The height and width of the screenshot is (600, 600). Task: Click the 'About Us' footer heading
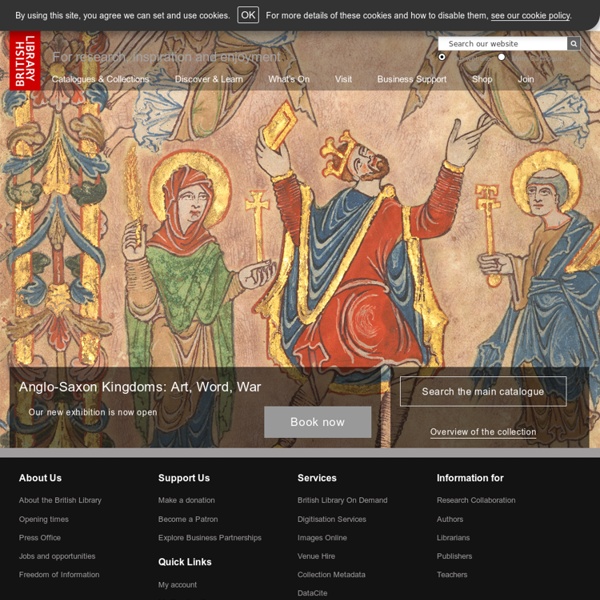[40, 478]
